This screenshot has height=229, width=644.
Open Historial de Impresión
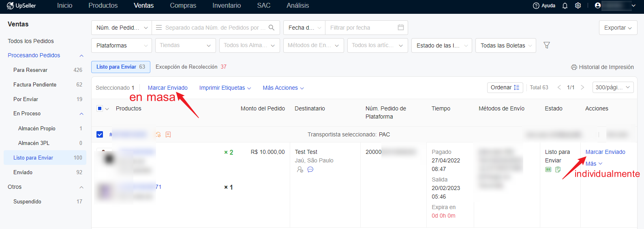(602, 67)
